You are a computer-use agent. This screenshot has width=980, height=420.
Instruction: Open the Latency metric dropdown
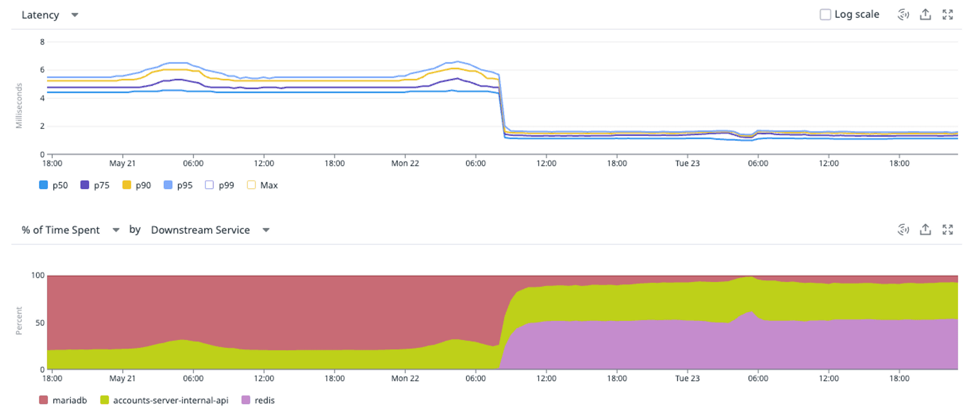click(49, 15)
